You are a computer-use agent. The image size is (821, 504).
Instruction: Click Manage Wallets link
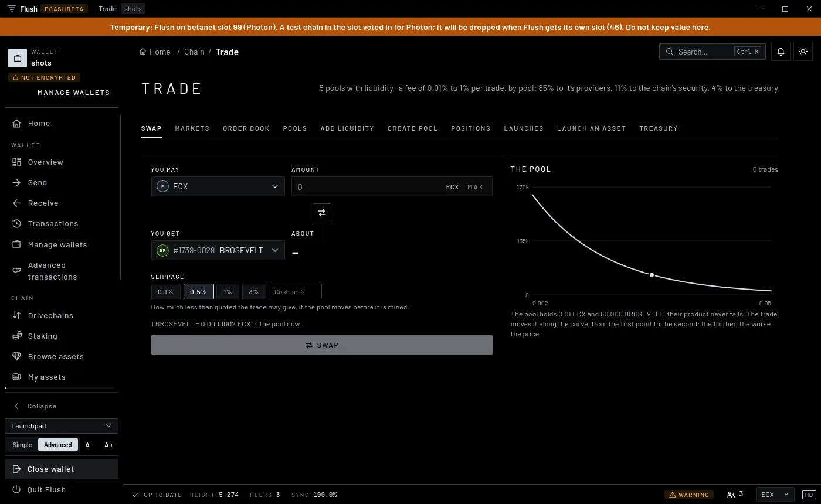(74, 93)
